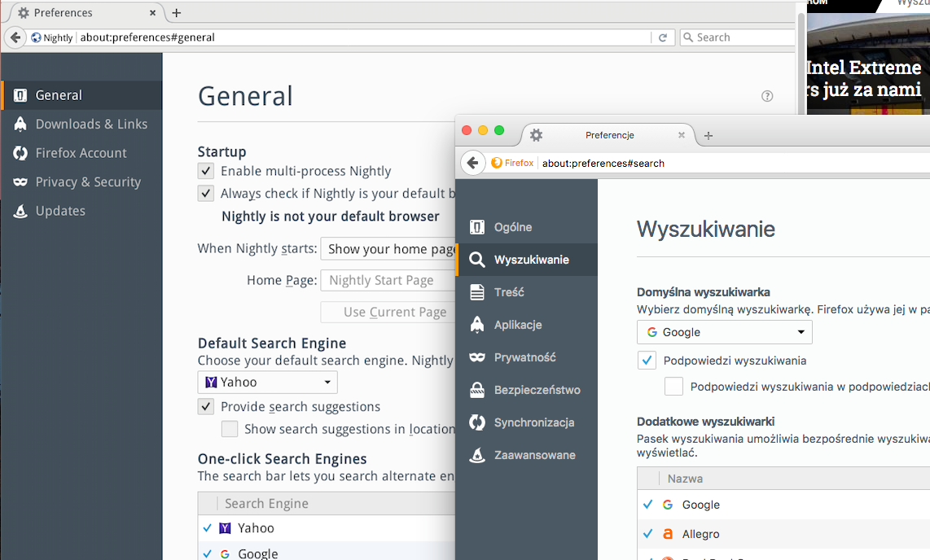Click the Help question mark icon

click(767, 96)
